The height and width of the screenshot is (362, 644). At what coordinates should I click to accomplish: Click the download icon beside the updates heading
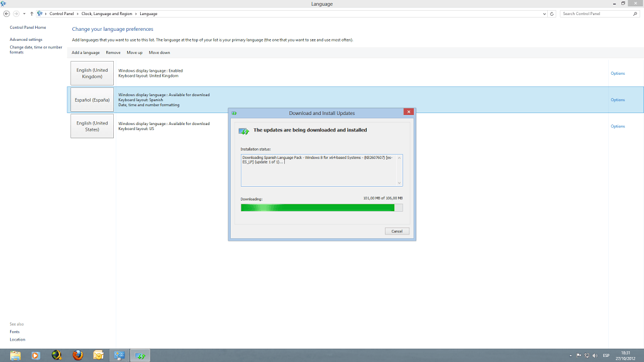click(244, 131)
